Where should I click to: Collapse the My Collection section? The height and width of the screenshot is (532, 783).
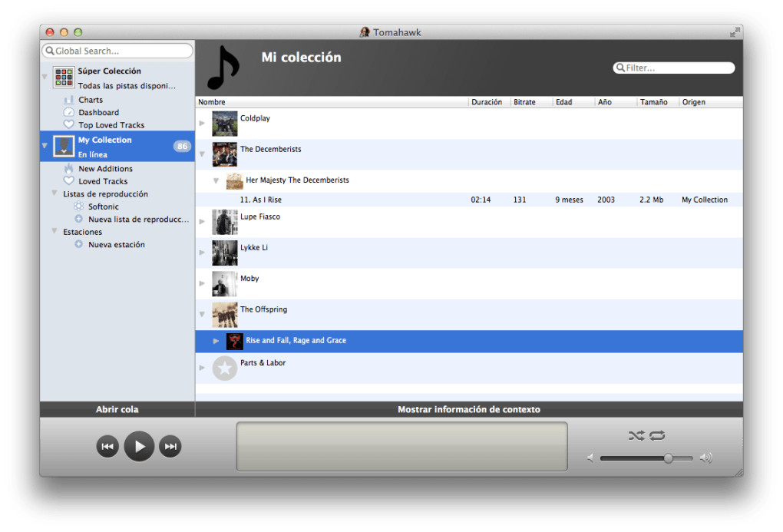[45, 146]
